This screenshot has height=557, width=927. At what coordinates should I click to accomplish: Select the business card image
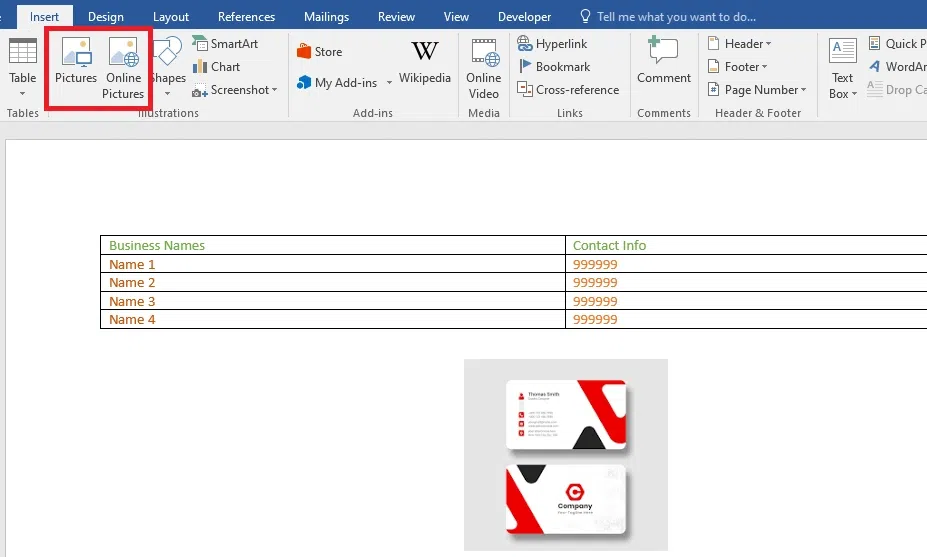[x=566, y=455]
